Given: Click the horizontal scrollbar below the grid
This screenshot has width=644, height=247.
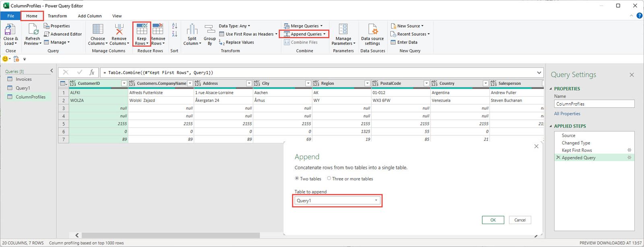Looking at the screenshot, I should (x=169, y=235).
